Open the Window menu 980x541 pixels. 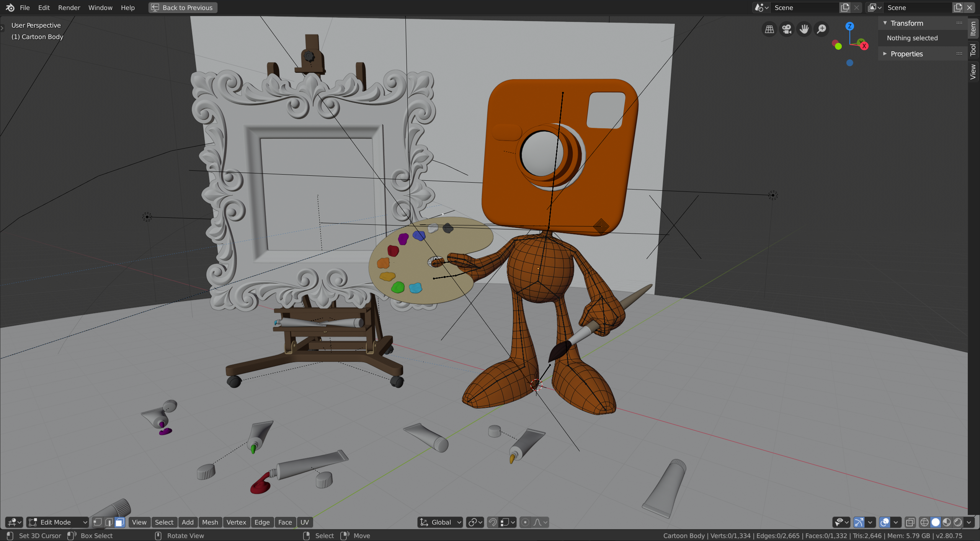(100, 8)
